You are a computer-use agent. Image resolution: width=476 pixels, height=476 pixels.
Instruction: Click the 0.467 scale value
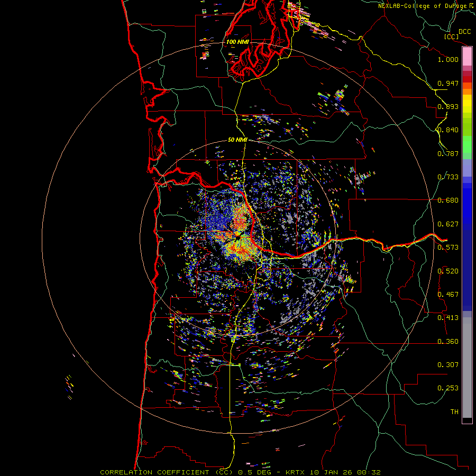(x=448, y=295)
